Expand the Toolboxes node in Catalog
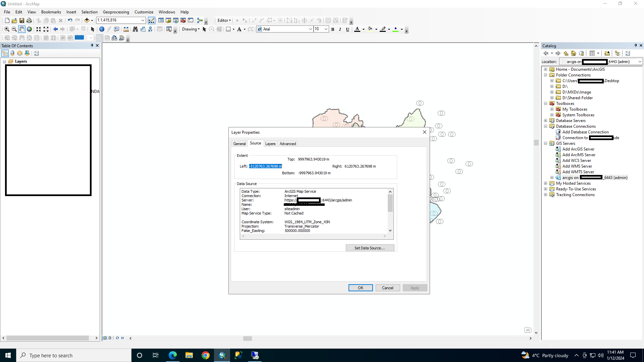Image resolution: width=644 pixels, height=362 pixels. pyautogui.click(x=546, y=104)
